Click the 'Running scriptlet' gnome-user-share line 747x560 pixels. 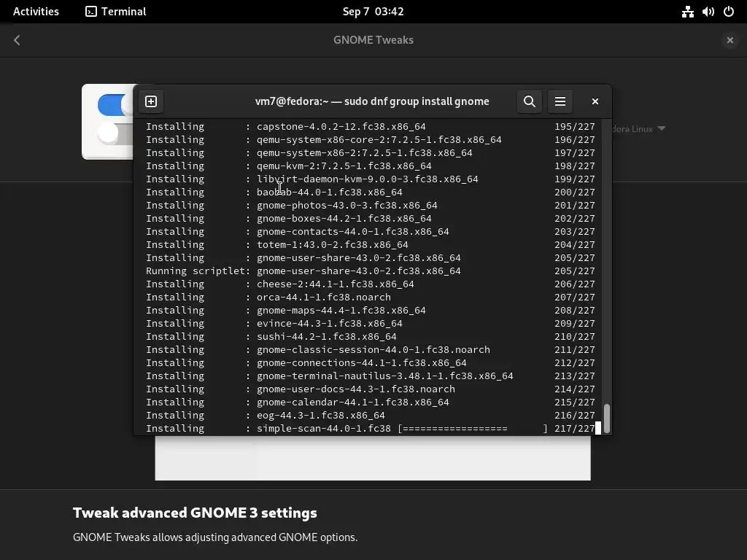point(370,271)
